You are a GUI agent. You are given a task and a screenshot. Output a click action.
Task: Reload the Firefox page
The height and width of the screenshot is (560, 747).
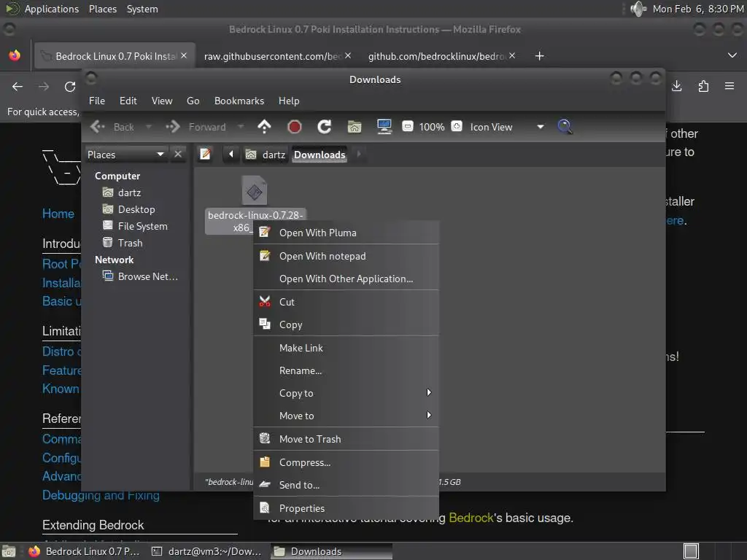click(70, 86)
